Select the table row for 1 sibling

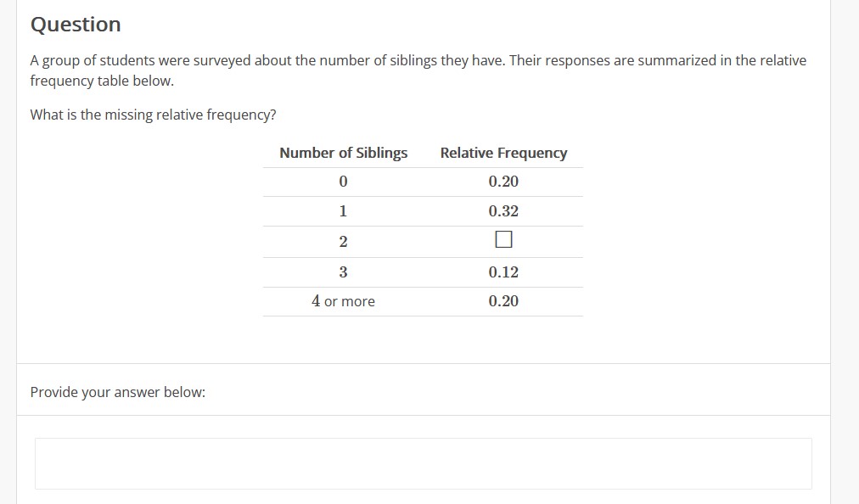click(x=423, y=210)
